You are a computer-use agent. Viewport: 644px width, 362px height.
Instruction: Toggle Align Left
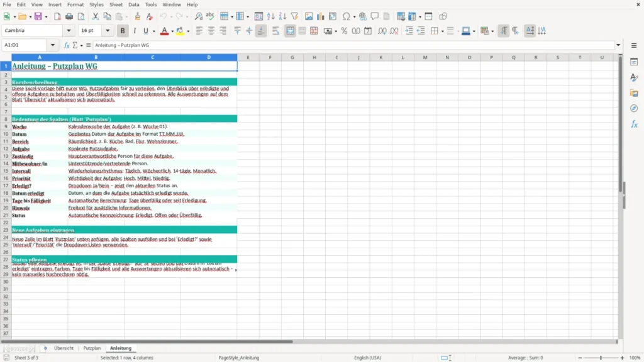[x=199, y=31]
